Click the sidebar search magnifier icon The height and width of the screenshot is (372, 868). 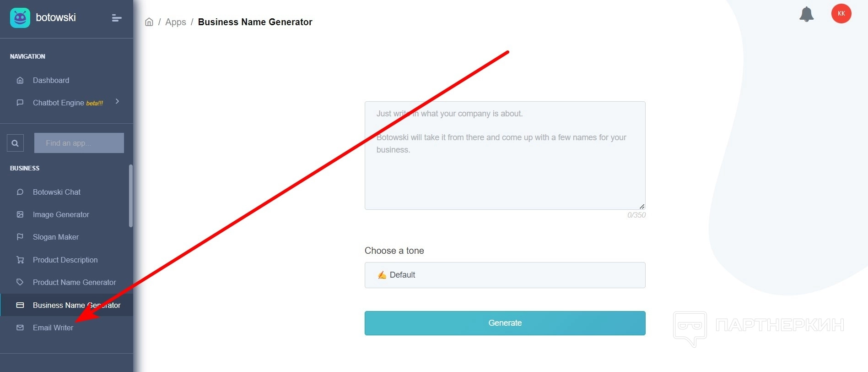tap(15, 143)
